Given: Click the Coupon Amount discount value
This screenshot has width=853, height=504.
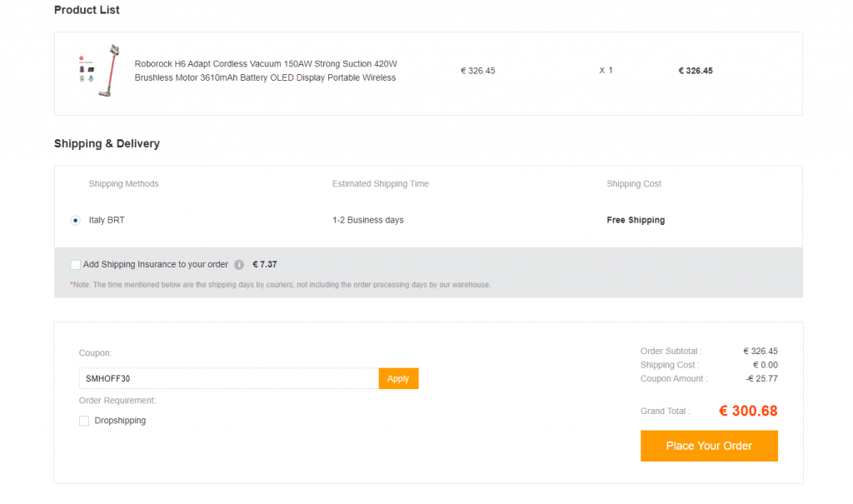Looking at the screenshot, I should click(761, 378).
